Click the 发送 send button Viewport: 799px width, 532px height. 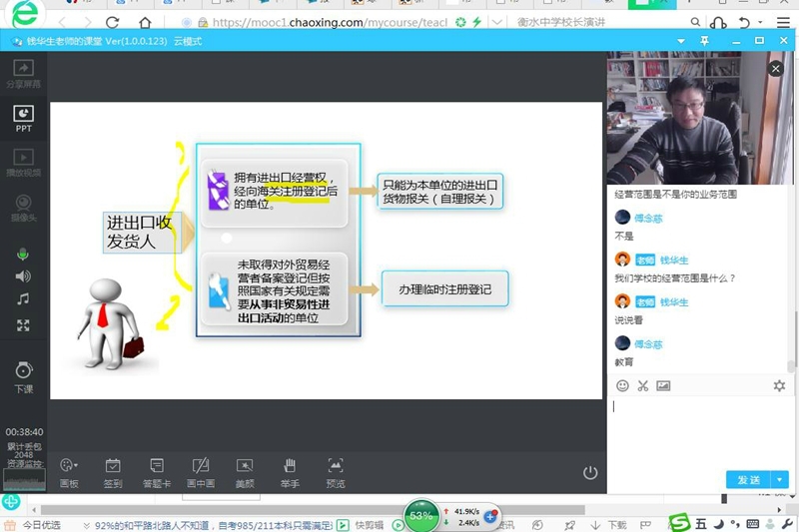tap(748, 479)
